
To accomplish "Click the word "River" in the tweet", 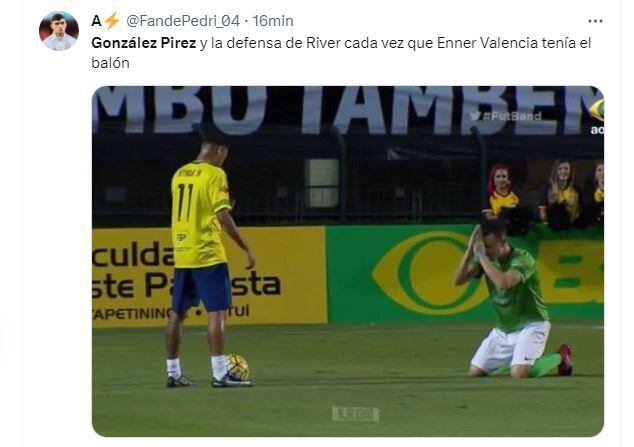I will click(323, 43).
